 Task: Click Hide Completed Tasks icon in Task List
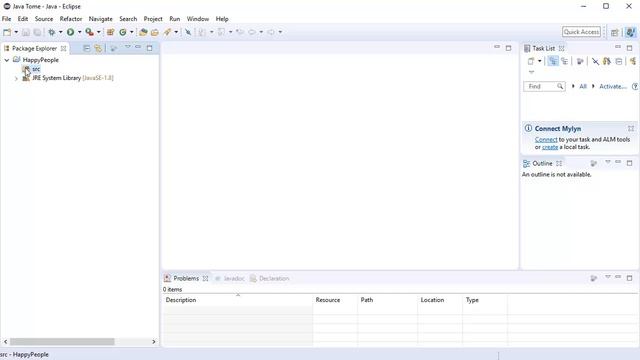[596, 61]
